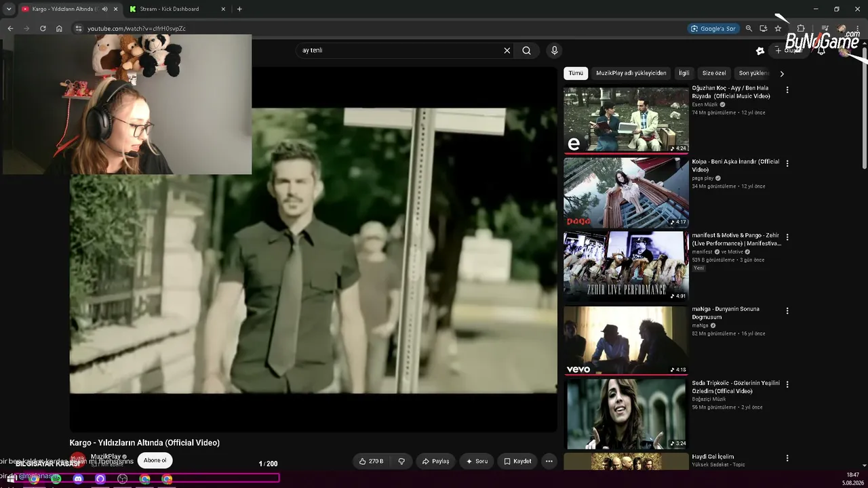
Task: Open the Seda Tripkolic video thumbnail
Action: [x=626, y=413]
